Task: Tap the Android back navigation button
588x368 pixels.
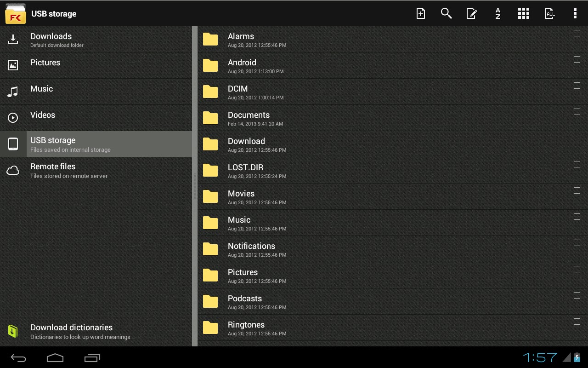Action: click(x=18, y=357)
